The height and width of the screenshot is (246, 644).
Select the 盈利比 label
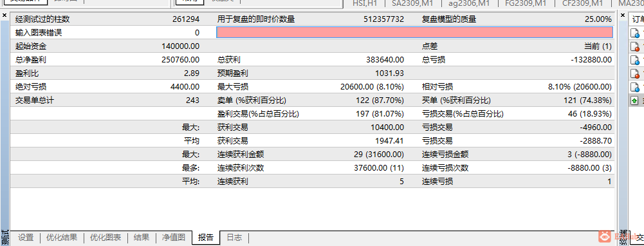tap(27, 73)
